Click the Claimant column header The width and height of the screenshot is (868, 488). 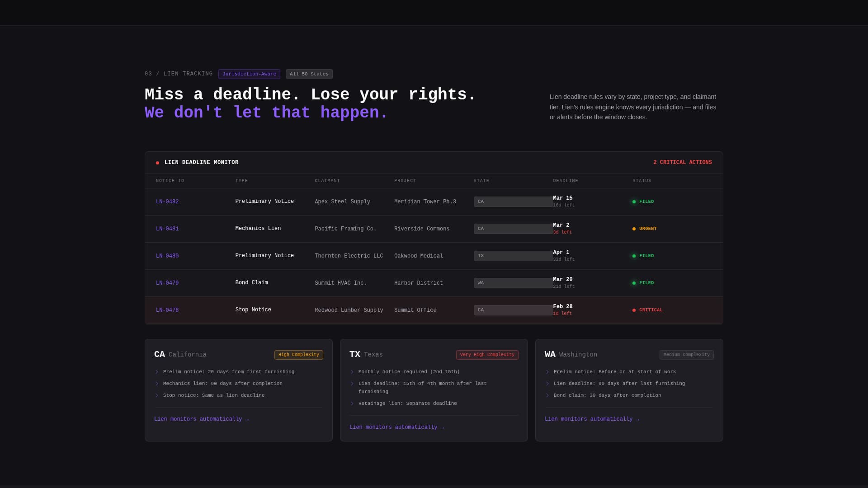(327, 181)
